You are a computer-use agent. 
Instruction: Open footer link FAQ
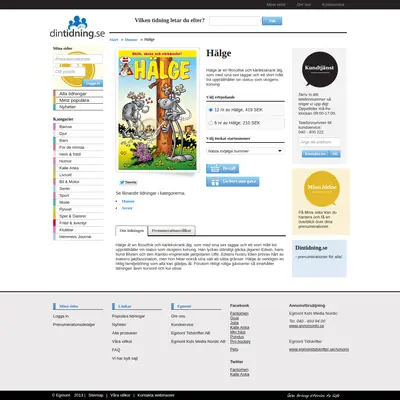click(116, 350)
